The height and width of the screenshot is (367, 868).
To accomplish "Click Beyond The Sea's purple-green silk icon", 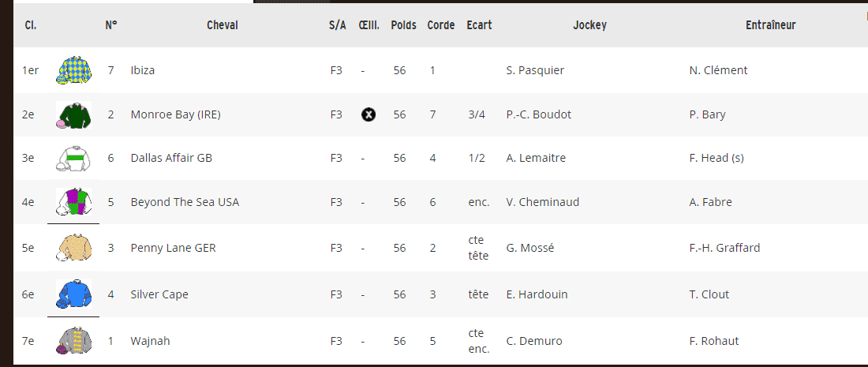I will pyautogui.click(x=73, y=202).
